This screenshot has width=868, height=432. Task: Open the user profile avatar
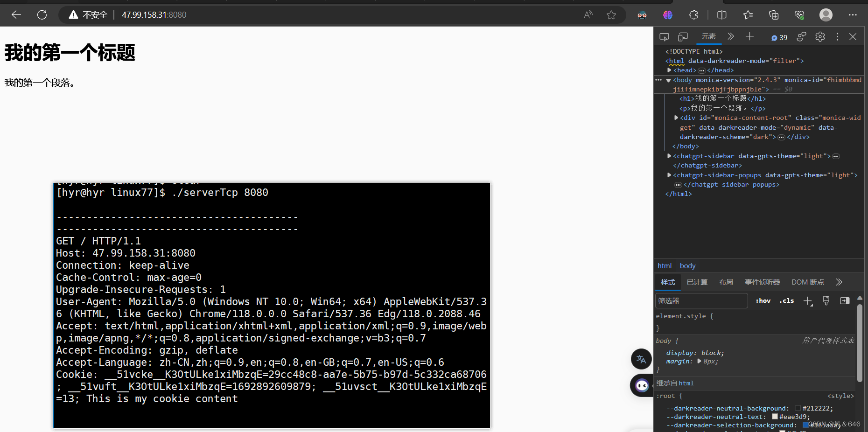coord(826,15)
